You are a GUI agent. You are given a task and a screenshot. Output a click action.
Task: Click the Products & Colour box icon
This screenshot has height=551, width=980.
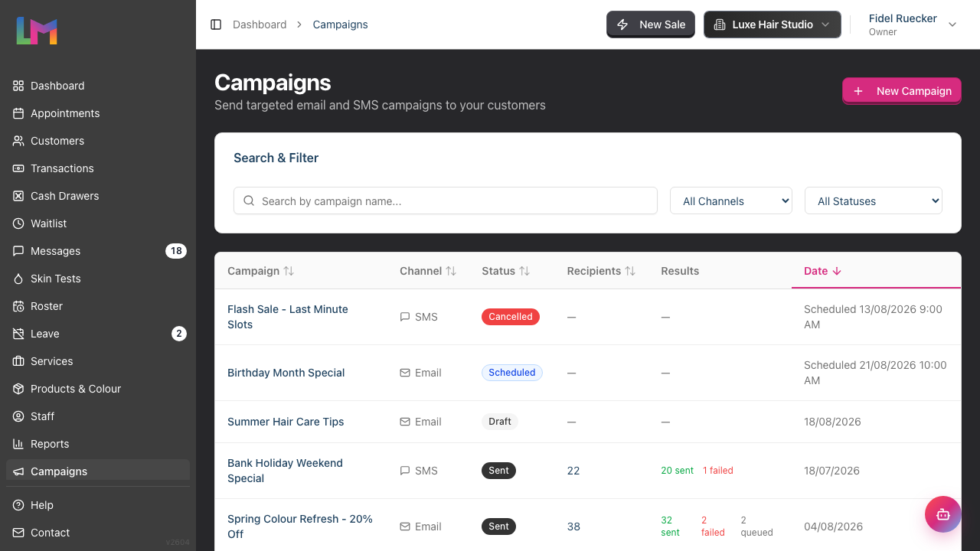[x=18, y=389]
